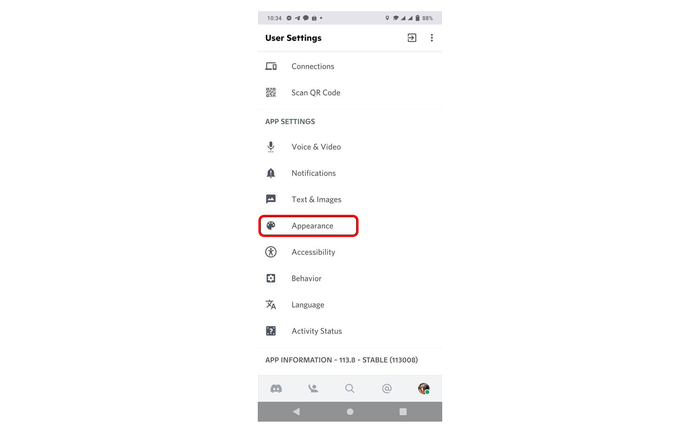
Task: Open the Search tab
Action: pos(350,389)
